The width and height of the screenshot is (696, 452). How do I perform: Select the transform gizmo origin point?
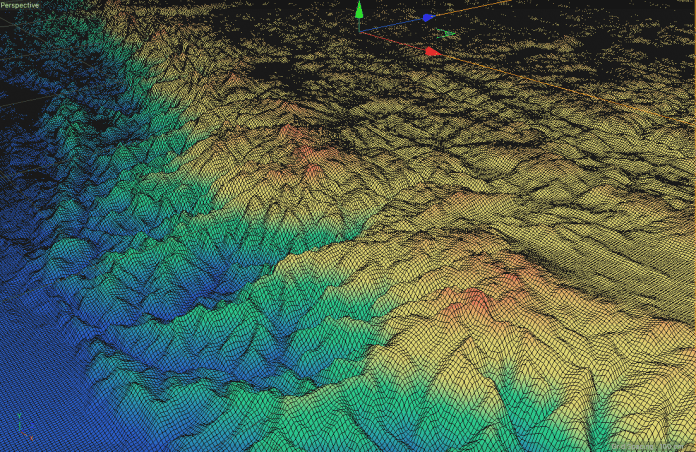pos(360,32)
